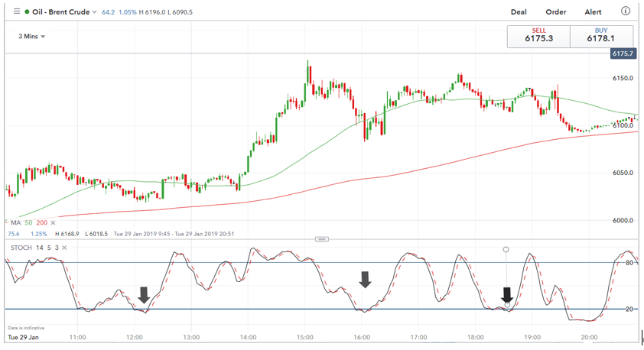Click the dark arrow marker near 18:30
Image resolution: width=644 pixels, height=350 pixels.
(506, 295)
